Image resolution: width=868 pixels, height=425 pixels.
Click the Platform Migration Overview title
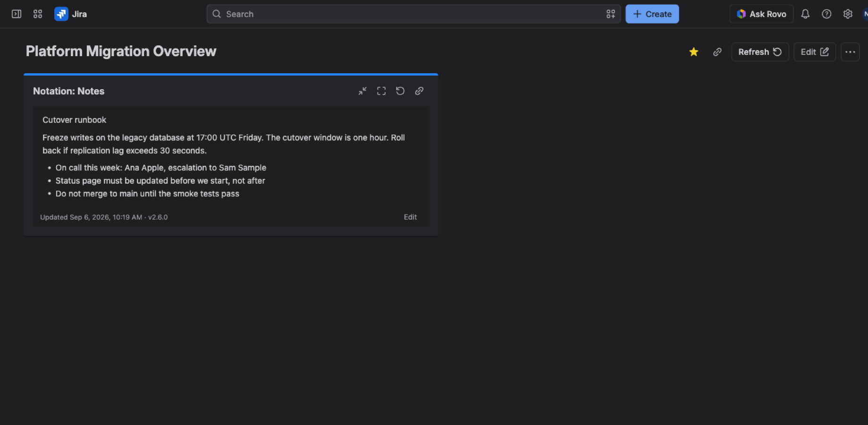[121, 51]
